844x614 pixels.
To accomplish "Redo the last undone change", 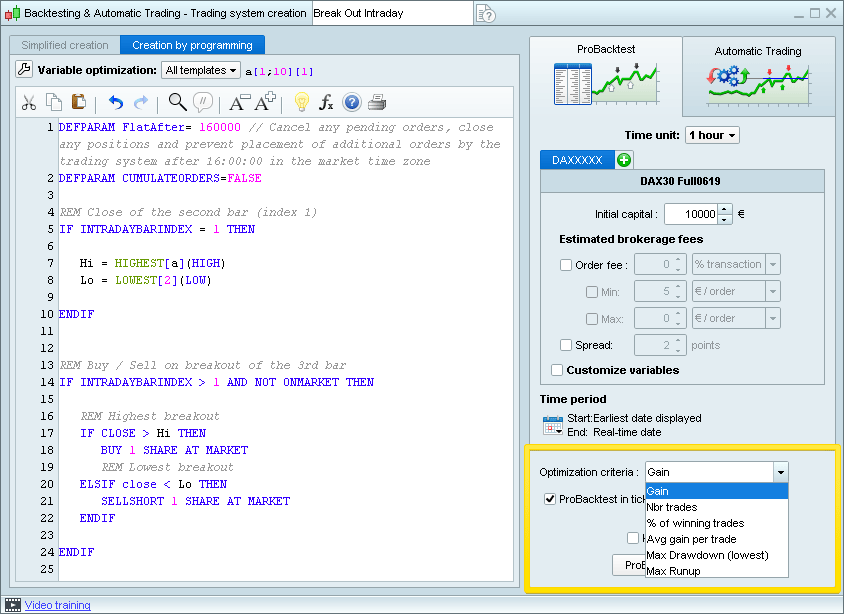I will click(141, 103).
